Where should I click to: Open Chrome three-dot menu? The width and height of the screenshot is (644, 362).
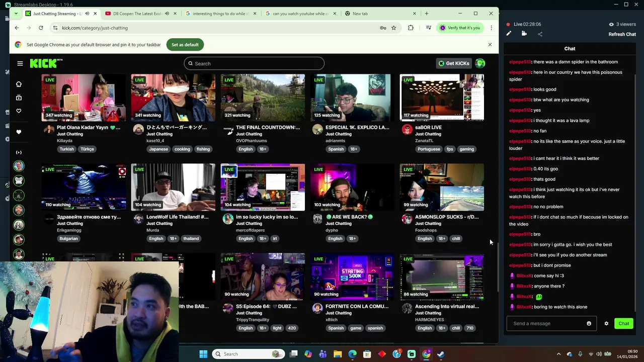click(491, 28)
